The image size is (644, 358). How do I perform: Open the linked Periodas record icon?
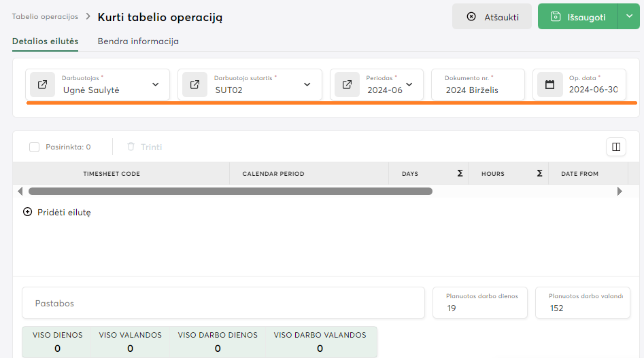pos(348,85)
